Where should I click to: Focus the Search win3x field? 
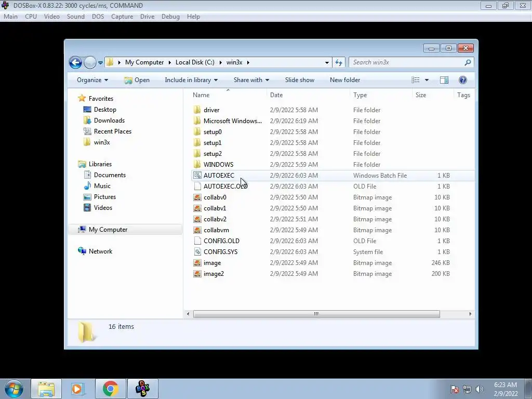pos(411,62)
